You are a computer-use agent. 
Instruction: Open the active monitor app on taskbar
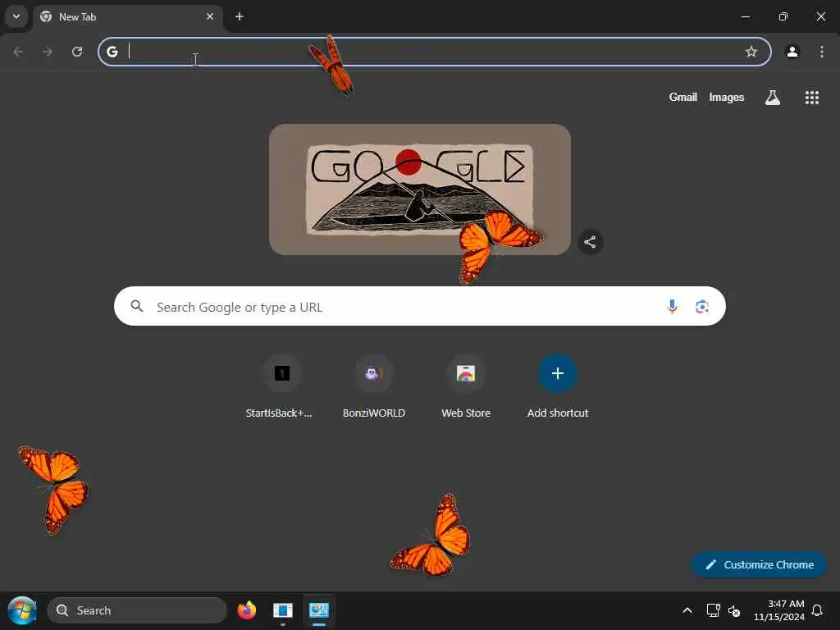319,610
